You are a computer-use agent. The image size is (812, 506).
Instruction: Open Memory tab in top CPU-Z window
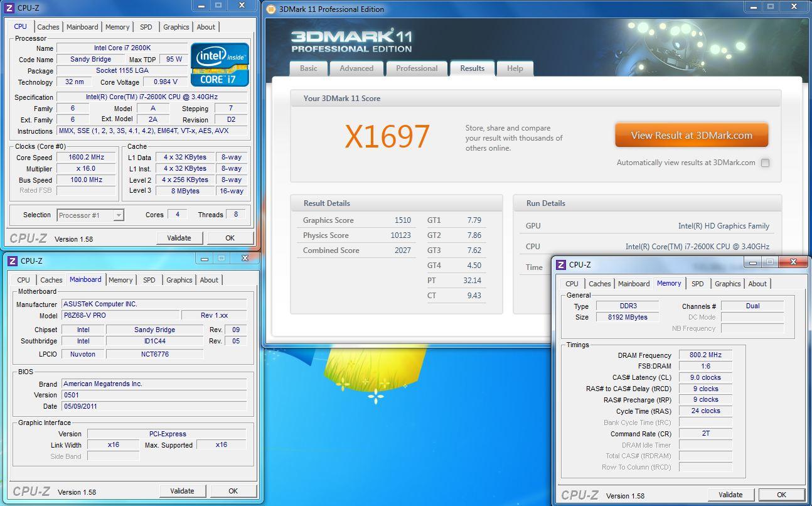[x=117, y=27]
